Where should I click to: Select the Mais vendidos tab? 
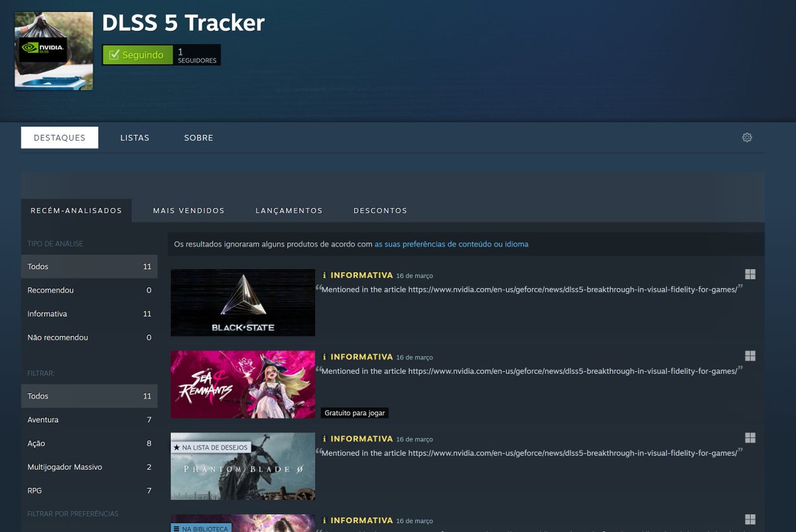189,210
